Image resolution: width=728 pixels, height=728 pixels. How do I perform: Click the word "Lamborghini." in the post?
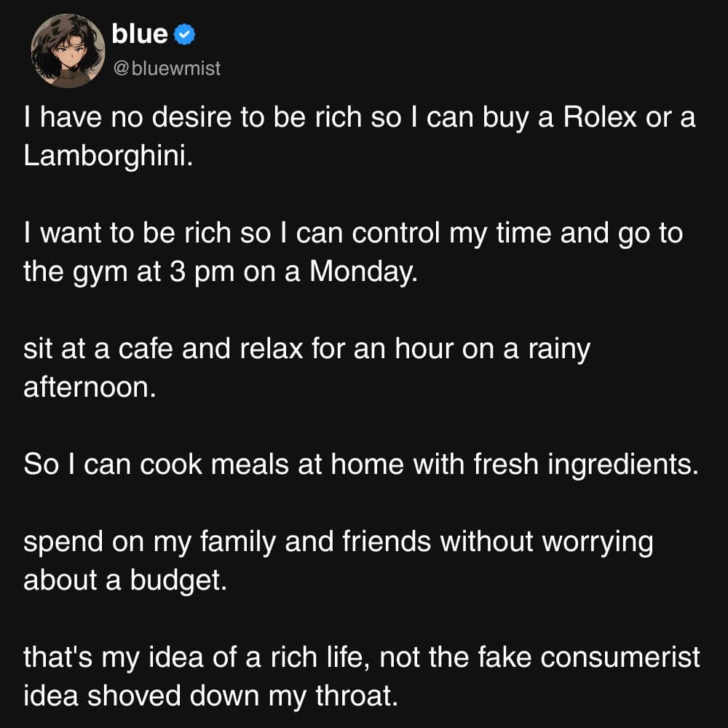[109, 157]
